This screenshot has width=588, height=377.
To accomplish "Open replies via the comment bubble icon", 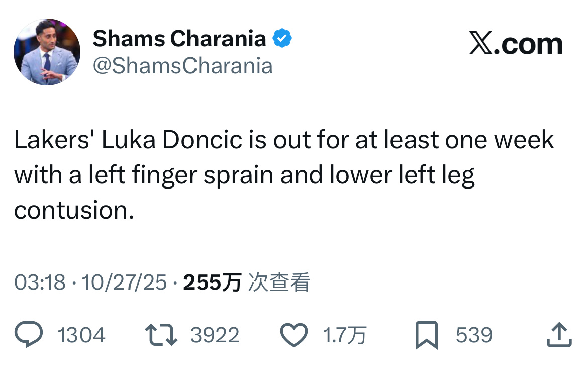I will tap(29, 334).
